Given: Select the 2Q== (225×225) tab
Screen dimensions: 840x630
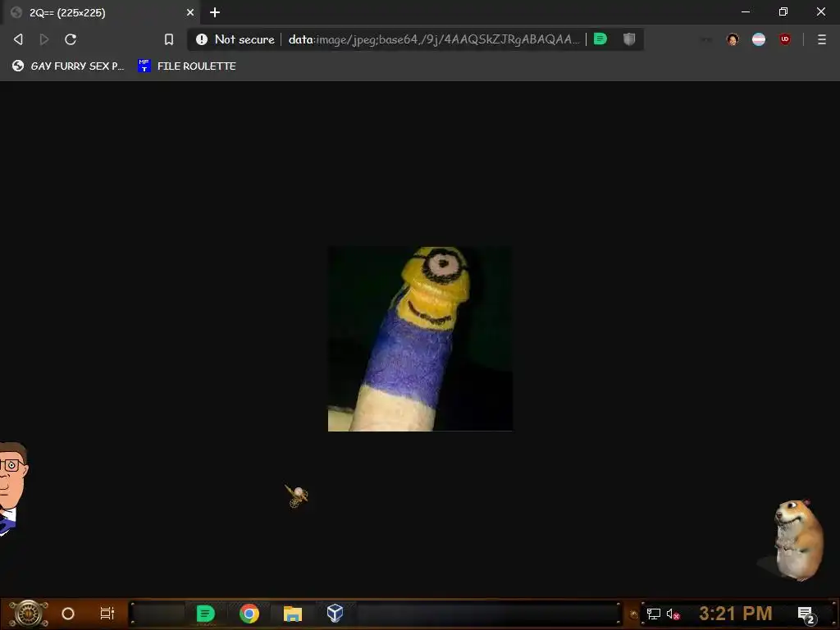Looking at the screenshot, I should [100, 12].
